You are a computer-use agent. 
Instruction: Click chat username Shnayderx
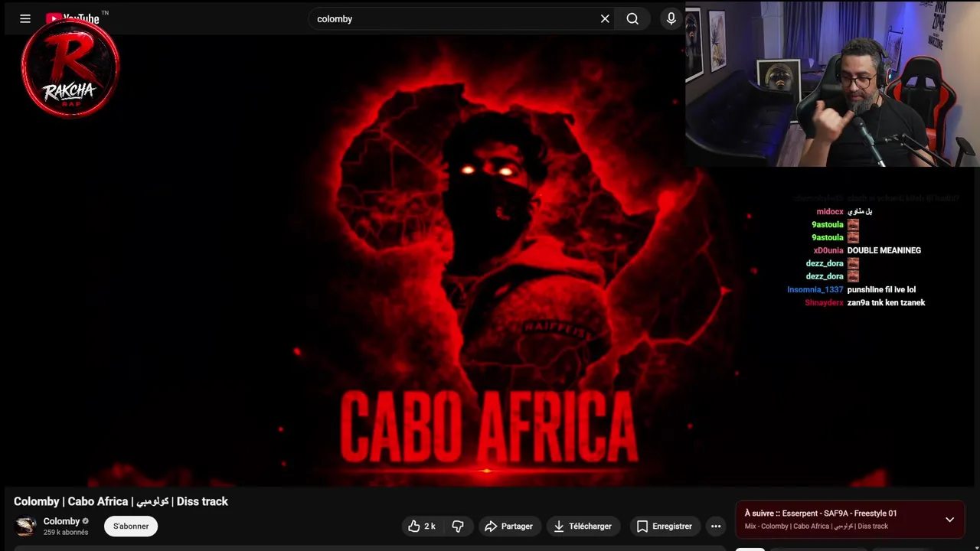[824, 302]
